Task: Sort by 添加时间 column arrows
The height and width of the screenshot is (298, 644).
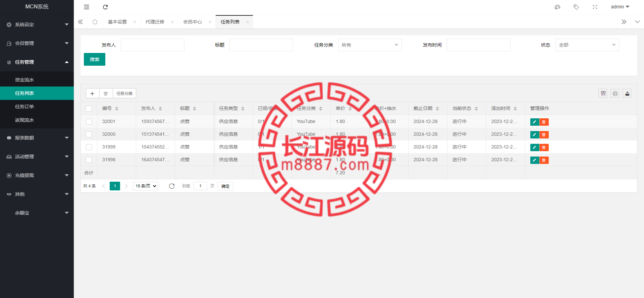Action: click(515, 109)
